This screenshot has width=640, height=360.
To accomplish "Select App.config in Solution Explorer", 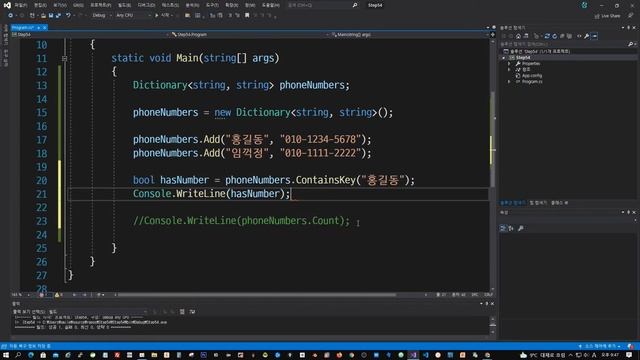I will (x=532, y=76).
